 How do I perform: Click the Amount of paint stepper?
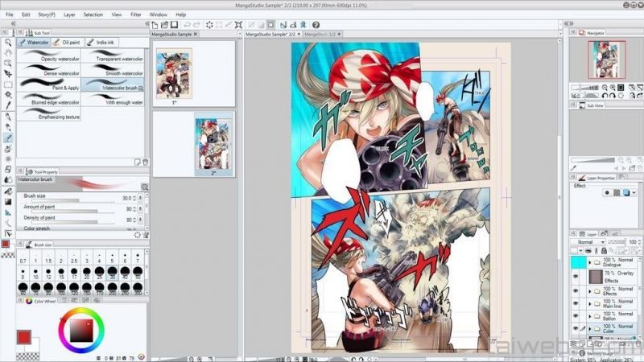pyautogui.click(x=134, y=209)
